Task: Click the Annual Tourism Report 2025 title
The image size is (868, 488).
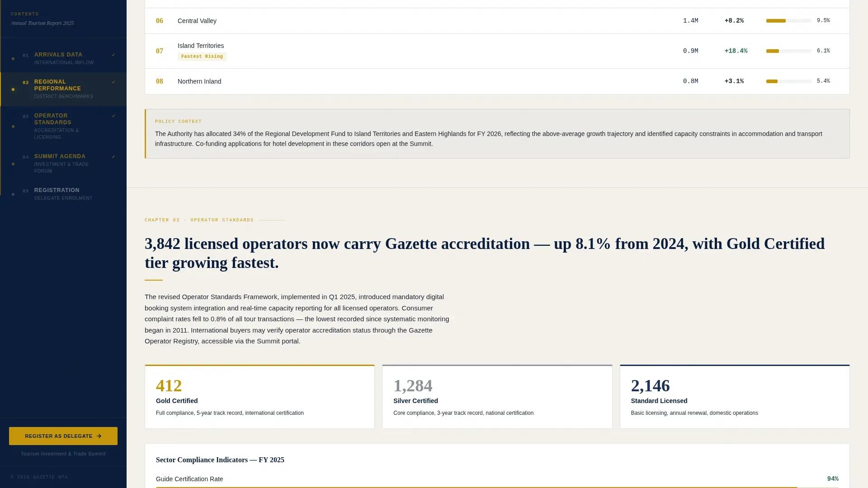Action: click(x=42, y=23)
